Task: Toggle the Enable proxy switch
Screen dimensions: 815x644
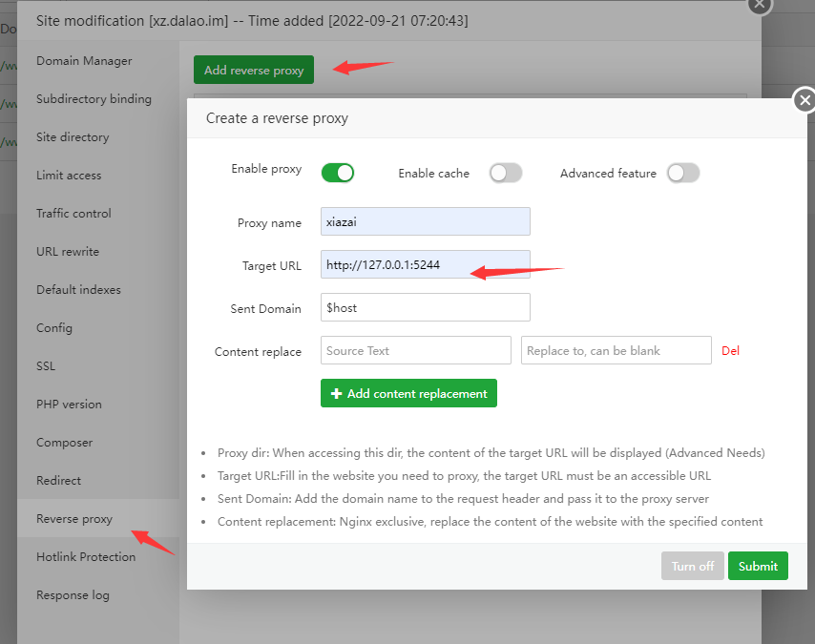Action: (x=338, y=173)
